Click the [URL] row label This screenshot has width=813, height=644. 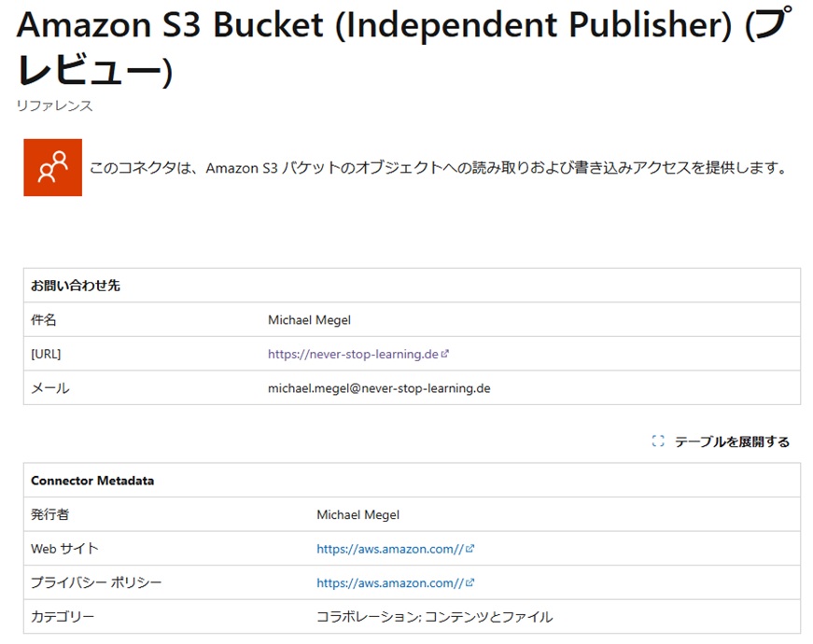coord(46,354)
